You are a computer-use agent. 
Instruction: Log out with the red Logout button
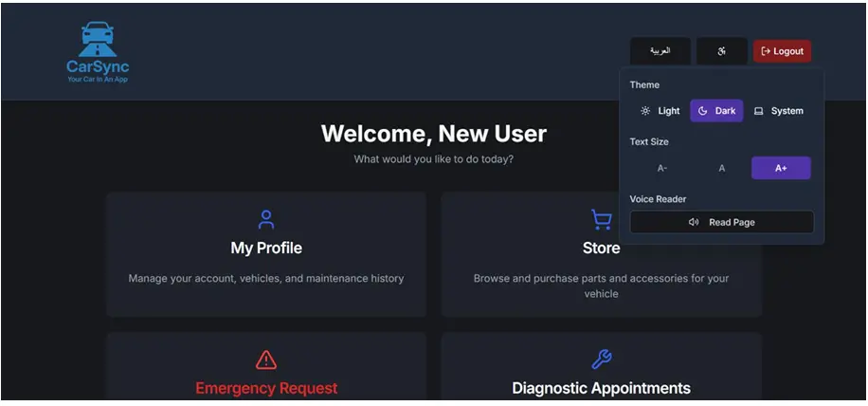(782, 51)
